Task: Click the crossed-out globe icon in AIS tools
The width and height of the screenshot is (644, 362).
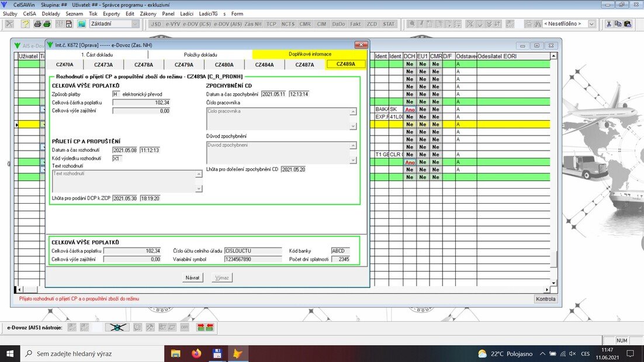Action: [117, 328]
